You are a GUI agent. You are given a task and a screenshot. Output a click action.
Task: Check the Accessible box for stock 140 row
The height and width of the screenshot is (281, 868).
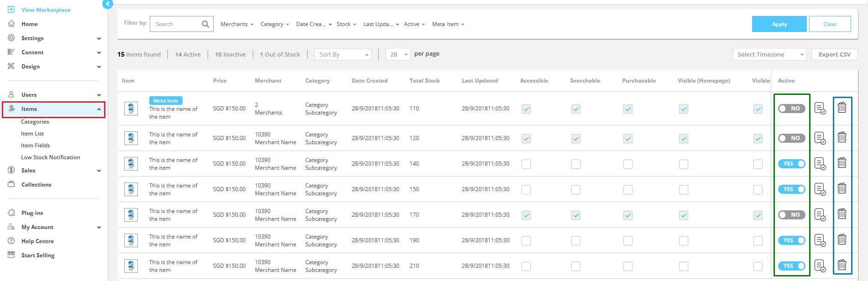click(x=526, y=164)
